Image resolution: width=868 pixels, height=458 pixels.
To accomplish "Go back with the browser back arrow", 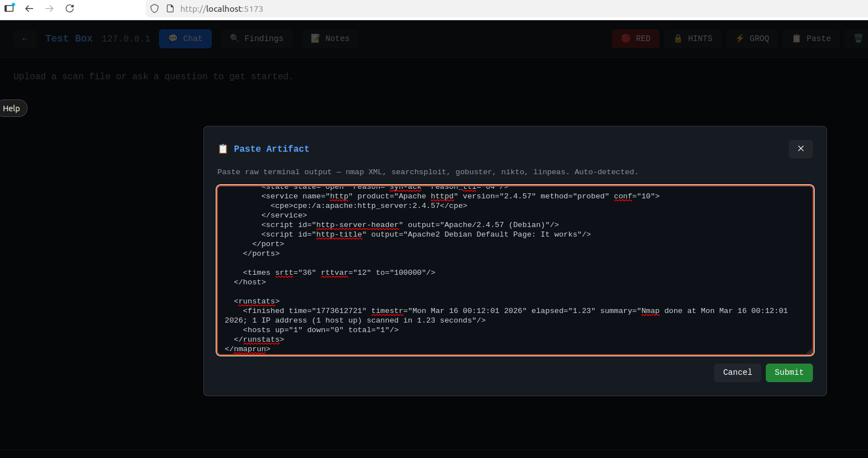I will (29, 8).
